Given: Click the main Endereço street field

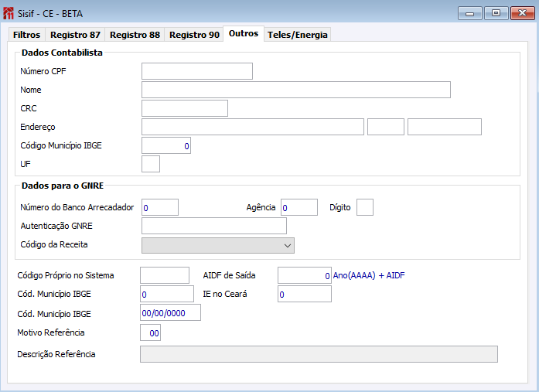Looking at the screenshot, I should pyautogui.click(x=253, y=127).
